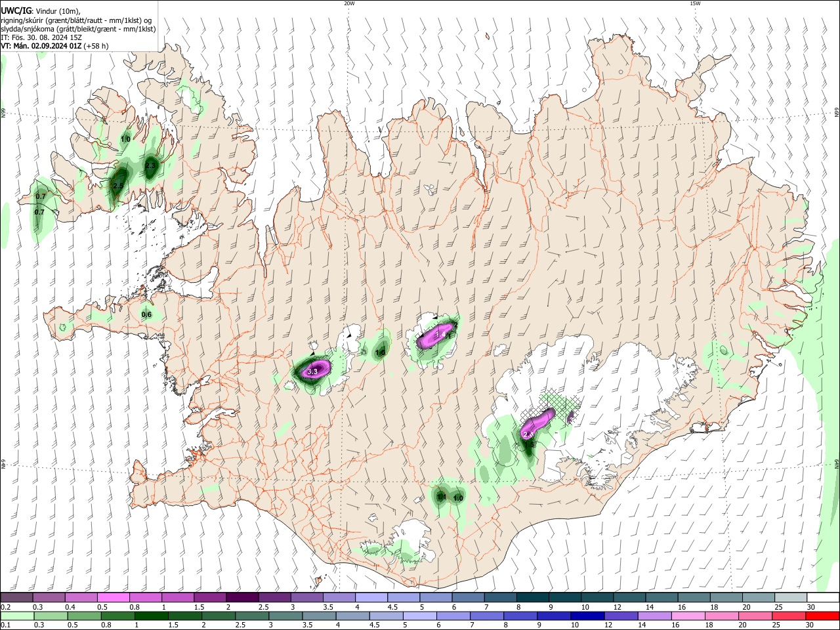
Task: Pick top-scale swatch between 12 and 14
Action: (629, 598)
